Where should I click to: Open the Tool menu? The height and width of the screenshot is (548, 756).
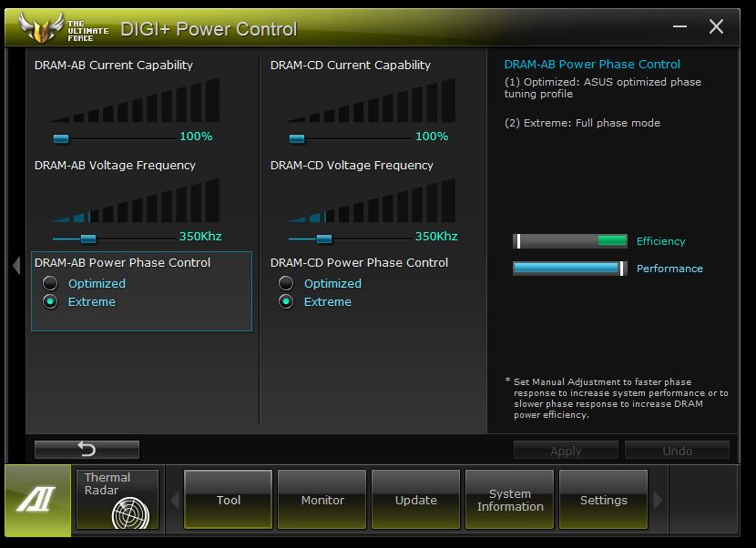coord(228,500)
